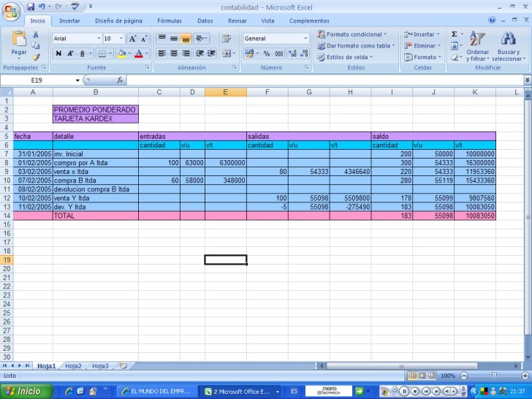Image resolution: width=532 pixels, height=399 pixels.
Task: Click Insertar in the Celdas group
Action: (422, 34)
